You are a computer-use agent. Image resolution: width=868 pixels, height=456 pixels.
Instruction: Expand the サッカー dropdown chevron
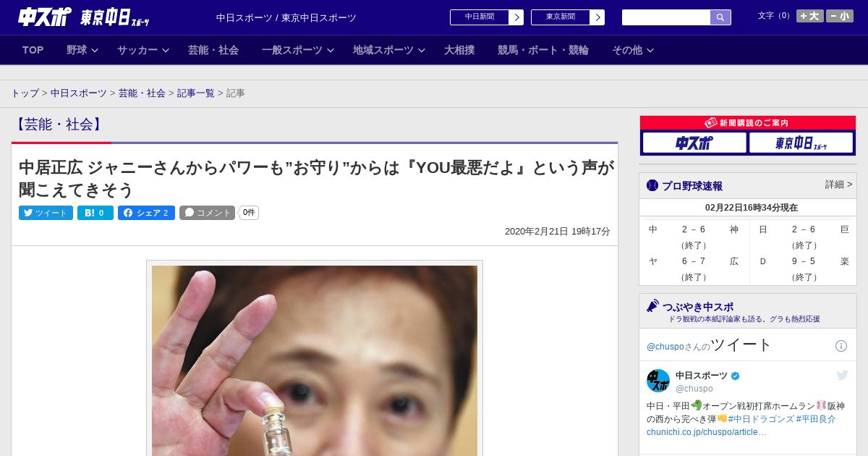click(166, 51)
